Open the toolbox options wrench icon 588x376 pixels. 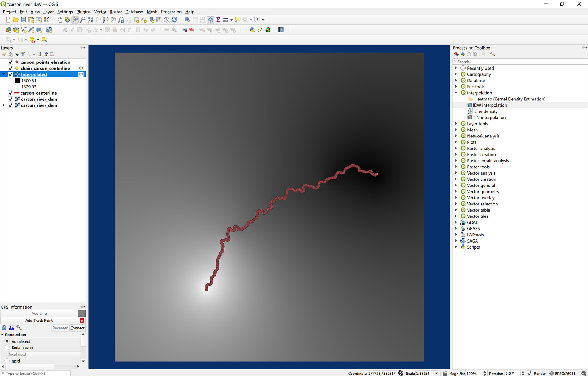pyautogui.click(x=492, y=55)
